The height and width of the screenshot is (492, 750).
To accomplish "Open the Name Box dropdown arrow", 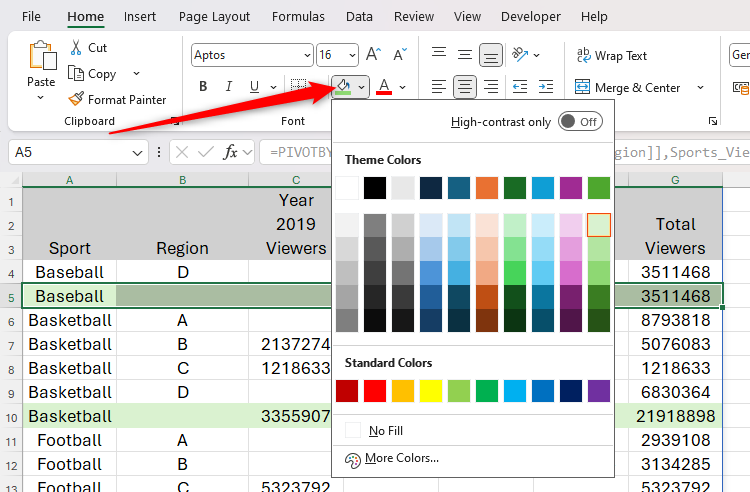I will [x=138, y=153].
